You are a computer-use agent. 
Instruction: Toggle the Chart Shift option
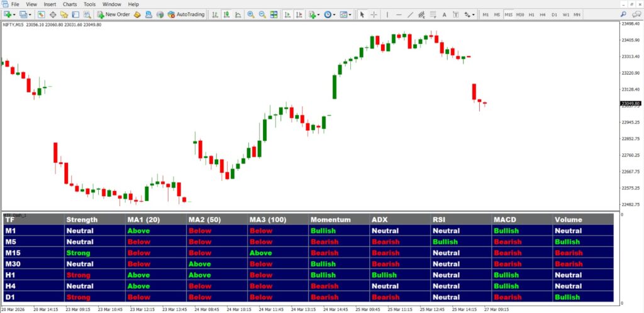pyautogui.click(x=298, y=14)
